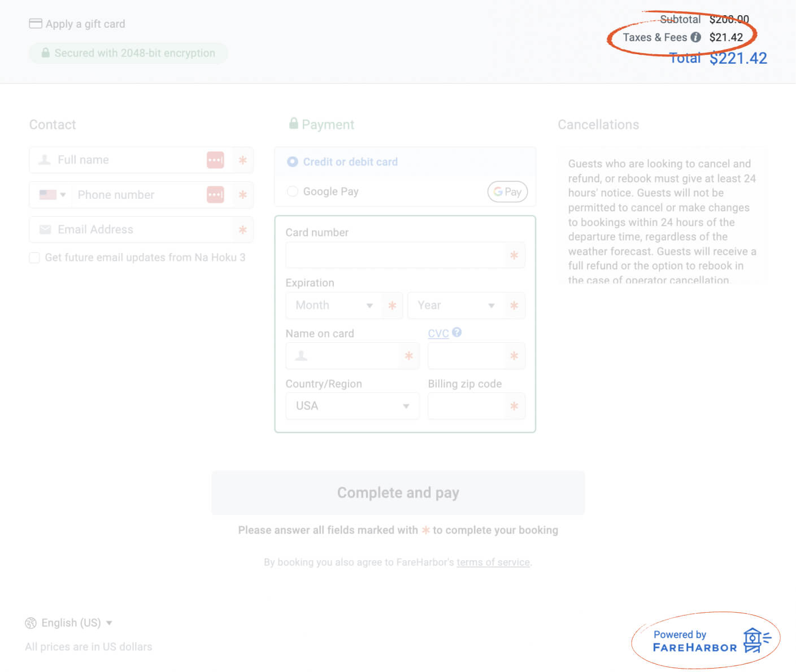Open the English (US) language menu
Viewport: 796px width, 672px height.
point(71,623)
